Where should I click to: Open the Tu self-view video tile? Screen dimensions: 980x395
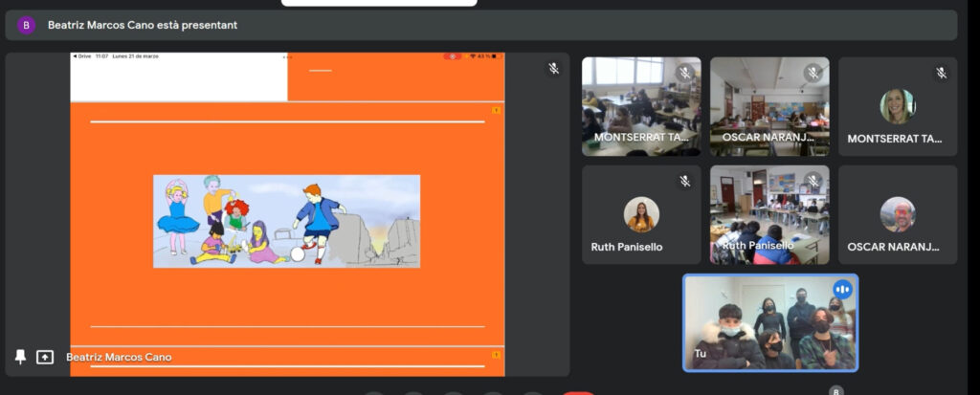769,323
